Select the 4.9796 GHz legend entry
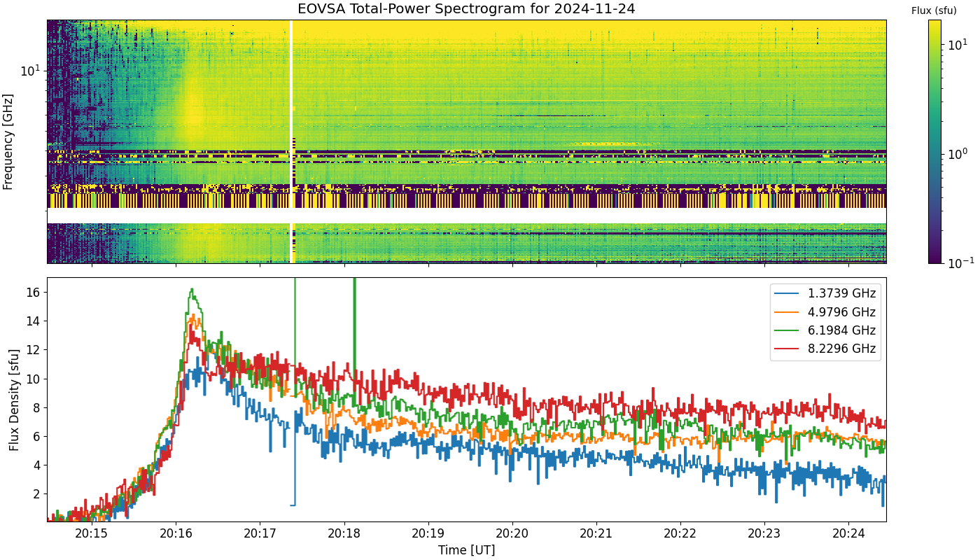 point(825,312)
